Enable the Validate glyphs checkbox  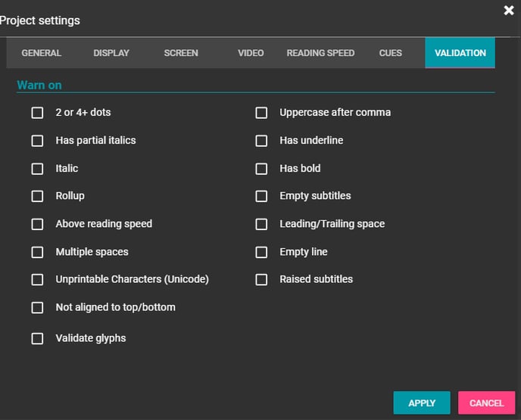click(x=37, y=338)
